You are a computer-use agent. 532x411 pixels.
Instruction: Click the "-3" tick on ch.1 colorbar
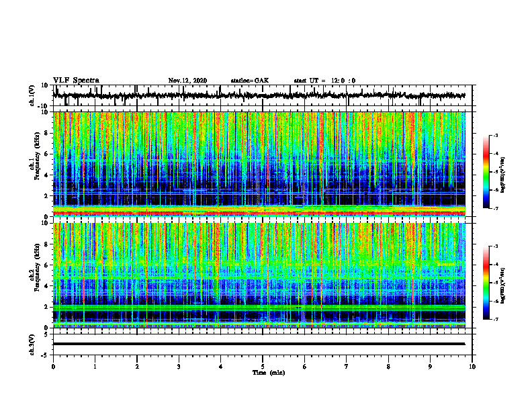click(x=495, y=136)
